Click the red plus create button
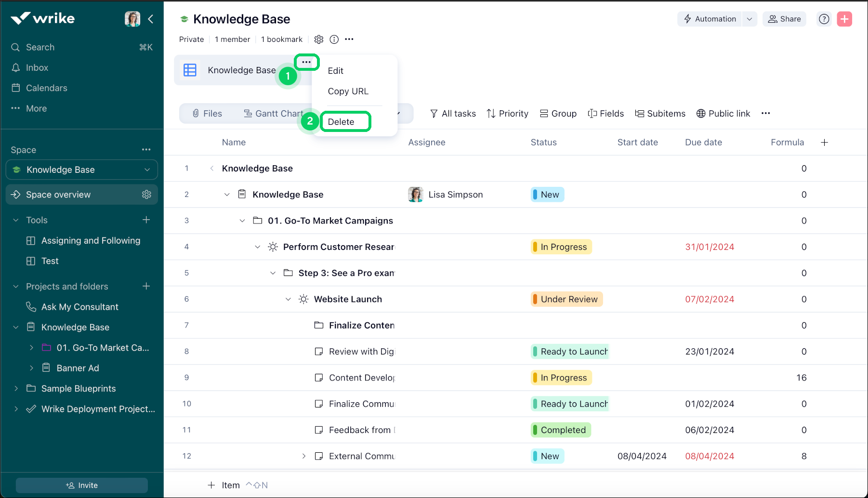 click(x=844, y=19)
